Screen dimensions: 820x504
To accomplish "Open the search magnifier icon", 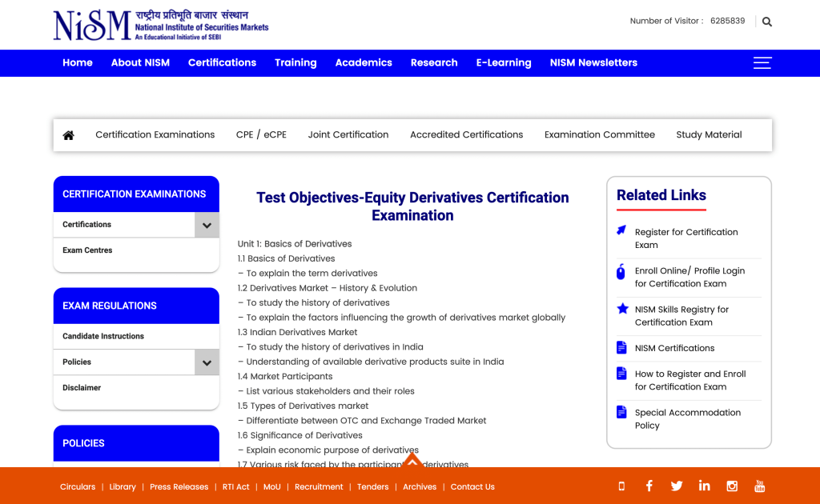I will (766, 22).
